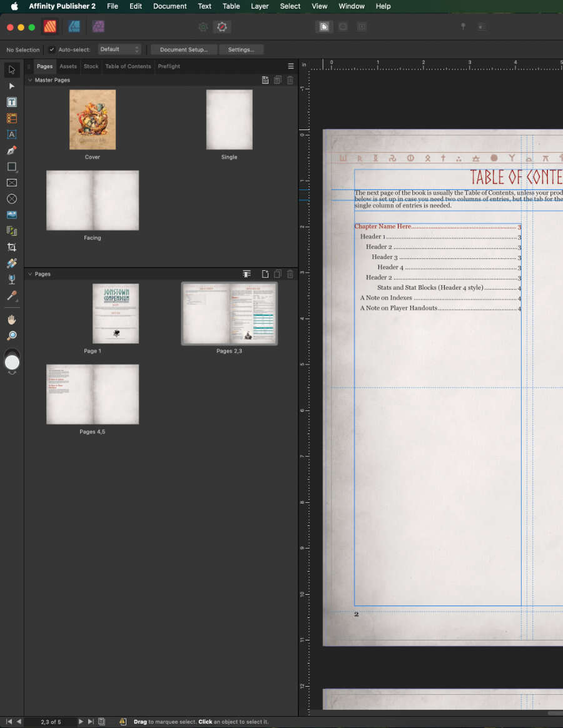
Task: Select the Table tool
Action: point(11,118)
